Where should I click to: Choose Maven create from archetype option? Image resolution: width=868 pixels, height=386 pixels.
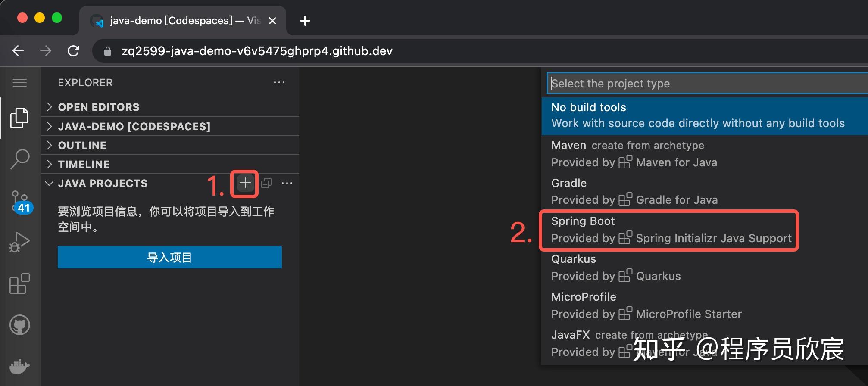(704, 154)
